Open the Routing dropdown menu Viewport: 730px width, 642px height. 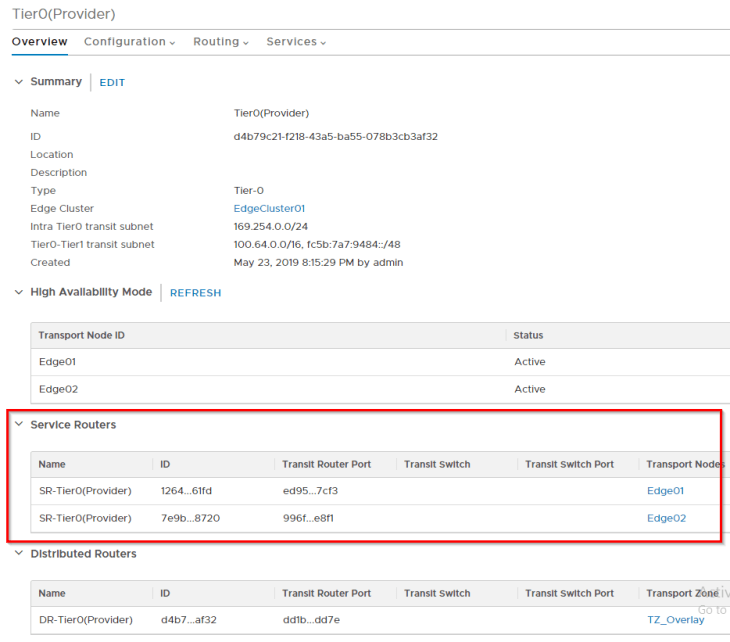tap(220, 42)
